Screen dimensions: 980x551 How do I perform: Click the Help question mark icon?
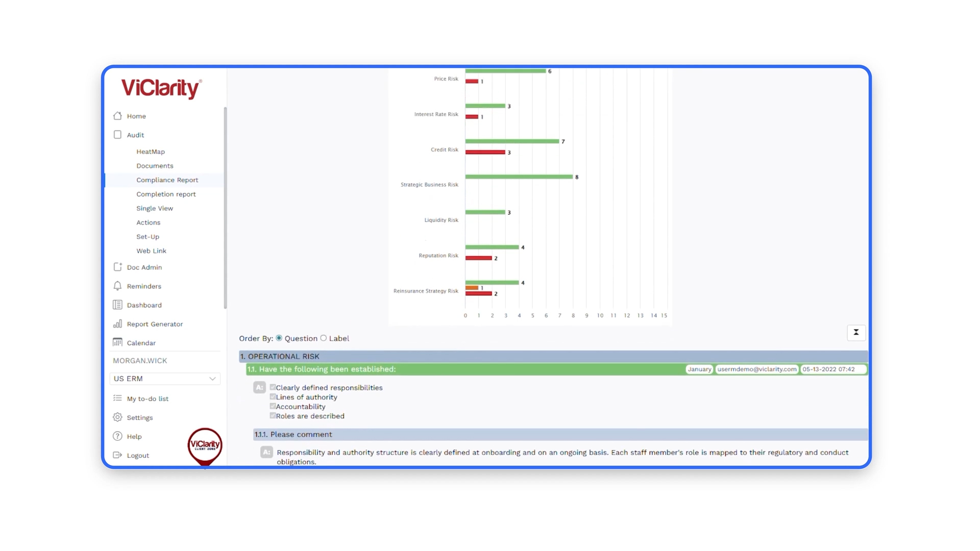tap(117, 436)
